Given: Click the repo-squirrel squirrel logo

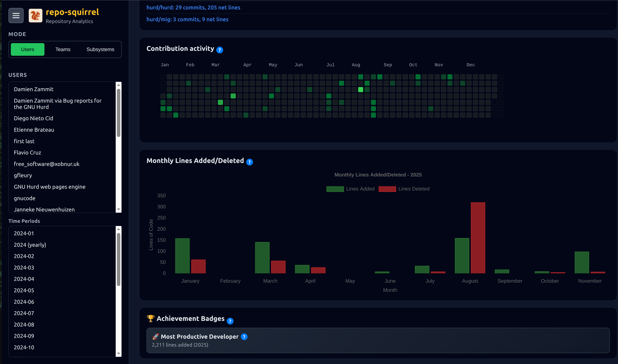Looking at the screenshot, I should pos(35,15).
